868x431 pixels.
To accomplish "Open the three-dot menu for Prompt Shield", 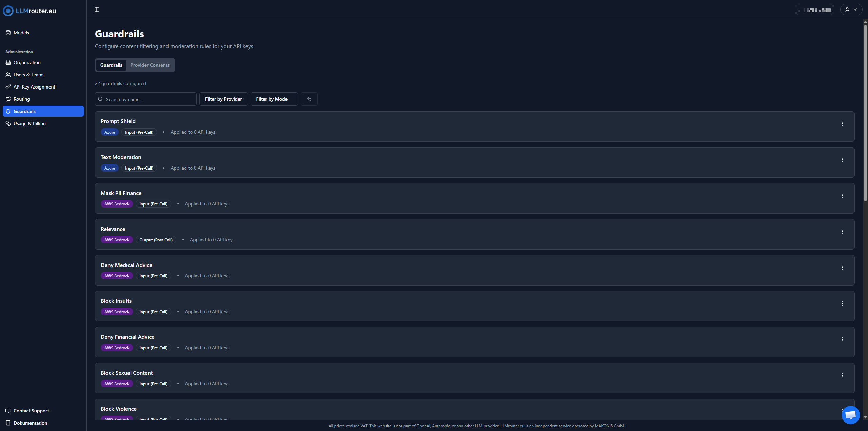I will click(842, 124).
